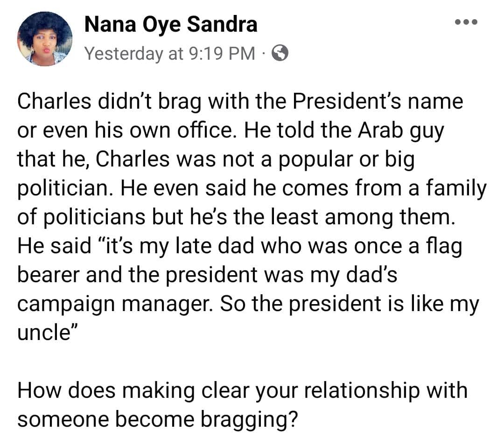Image resolution: width=504 pixels, height=444 pixels.
Task: Click the phrase "Arab guy" in the post
Action: tap(401, 131)
